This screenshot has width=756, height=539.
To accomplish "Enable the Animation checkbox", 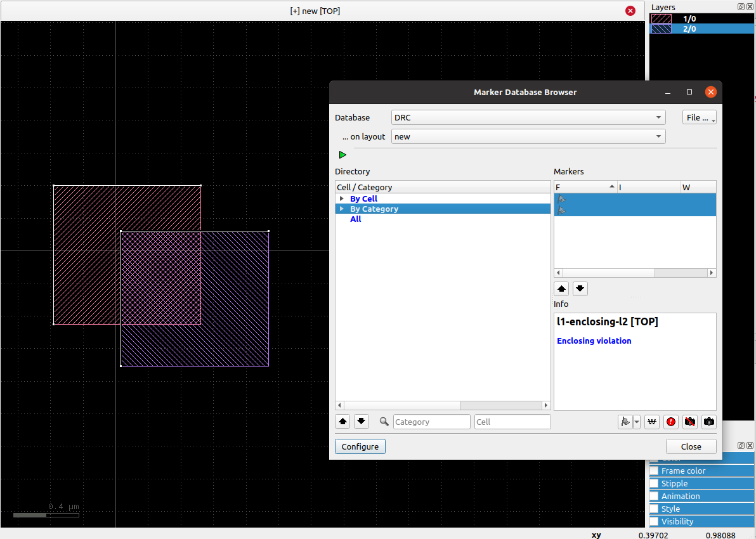I will (654, 496).
